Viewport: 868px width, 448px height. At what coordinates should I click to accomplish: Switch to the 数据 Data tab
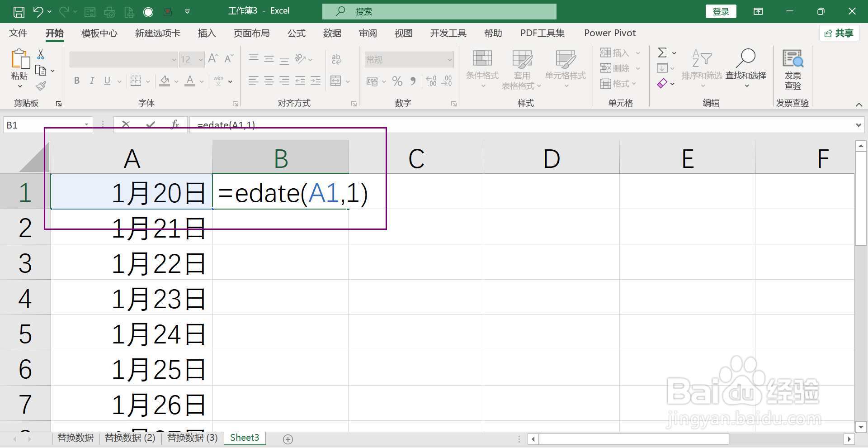tap(332, 33)
